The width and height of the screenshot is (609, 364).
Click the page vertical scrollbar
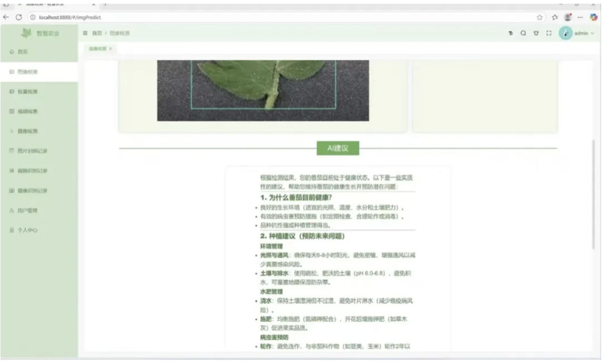click(593, 194)
